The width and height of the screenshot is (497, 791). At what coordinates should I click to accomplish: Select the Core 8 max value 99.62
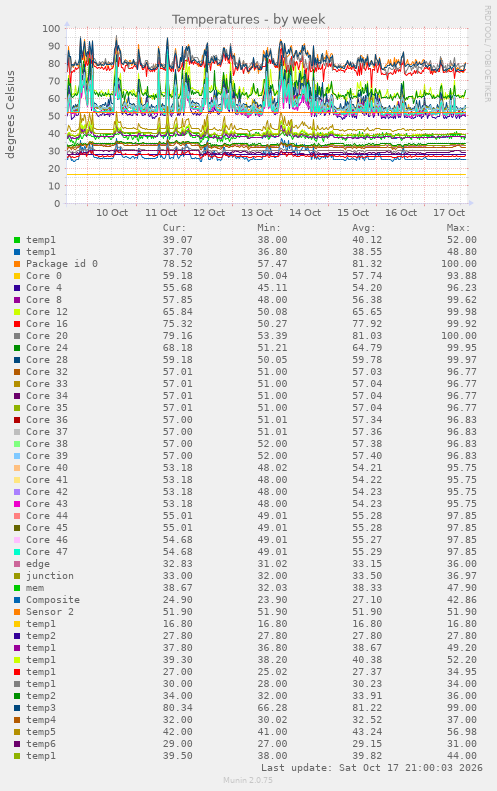[462, 300]
